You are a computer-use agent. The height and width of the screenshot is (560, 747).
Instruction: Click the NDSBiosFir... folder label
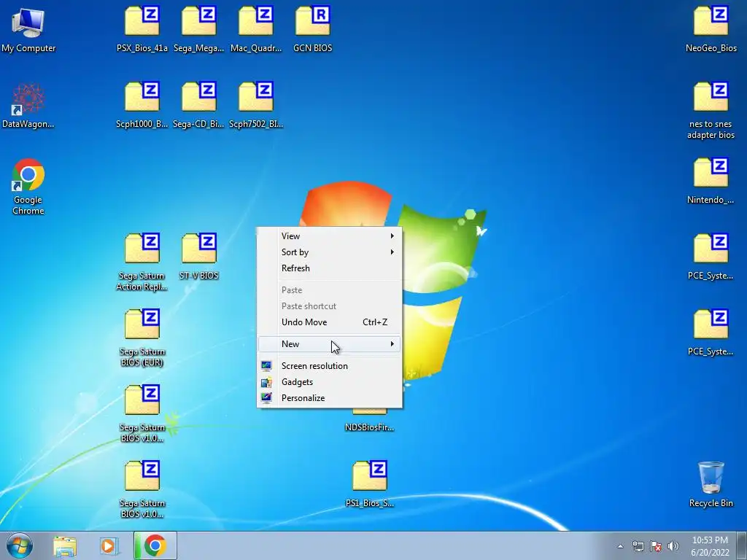coord(370,427)
